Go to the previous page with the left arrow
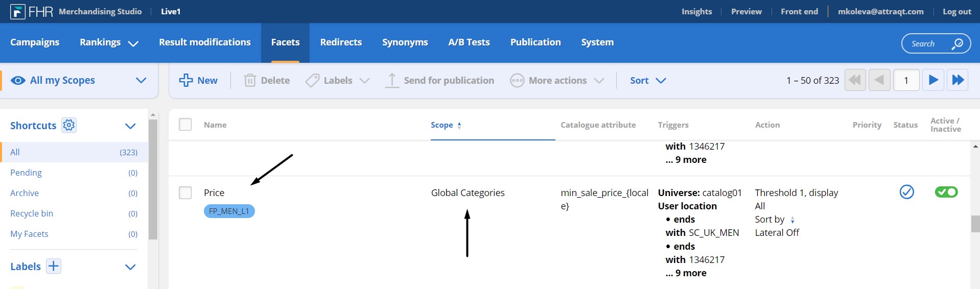 [879, 80]
